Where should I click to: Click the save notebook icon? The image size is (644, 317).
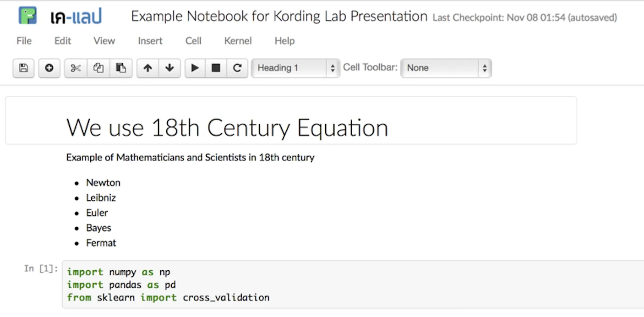pos(23,68)
